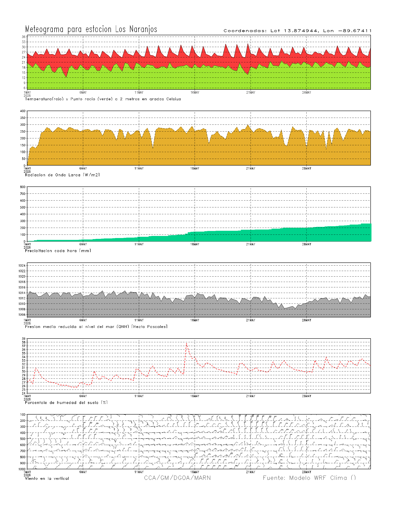398x532 pixels.
Task: Click the Precipitacion cada hora caption
Action: pos(58,251)
